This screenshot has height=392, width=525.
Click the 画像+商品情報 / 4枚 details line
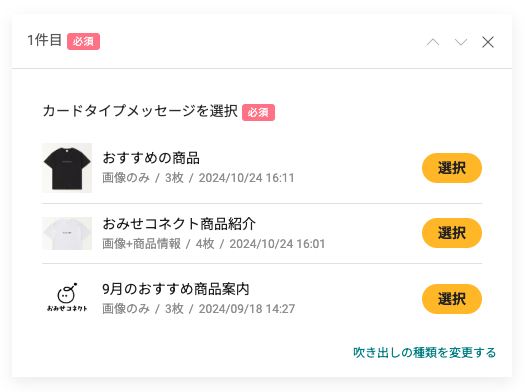coord(214,244)
